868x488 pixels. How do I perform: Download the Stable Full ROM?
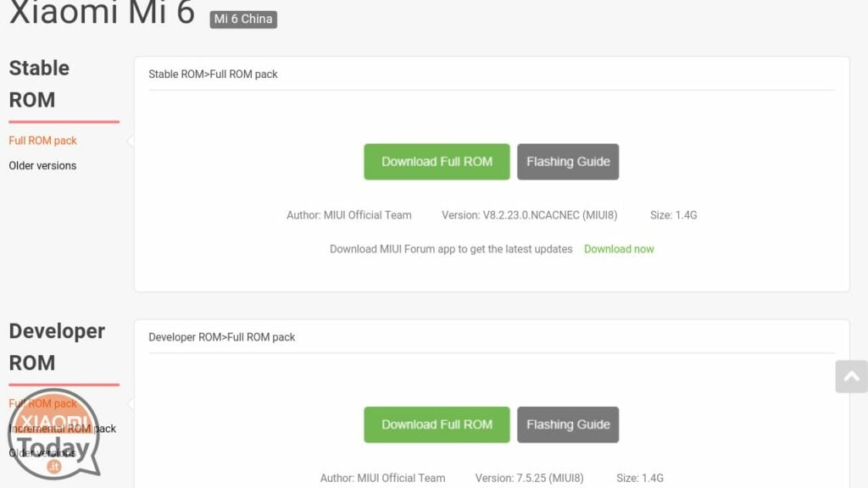click(x=437, y=162)
